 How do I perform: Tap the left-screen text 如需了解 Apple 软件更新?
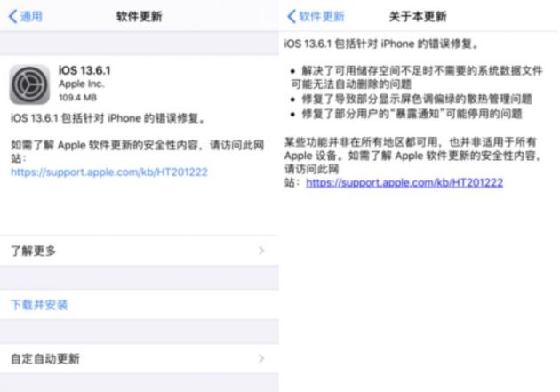[x=138, y=152]
